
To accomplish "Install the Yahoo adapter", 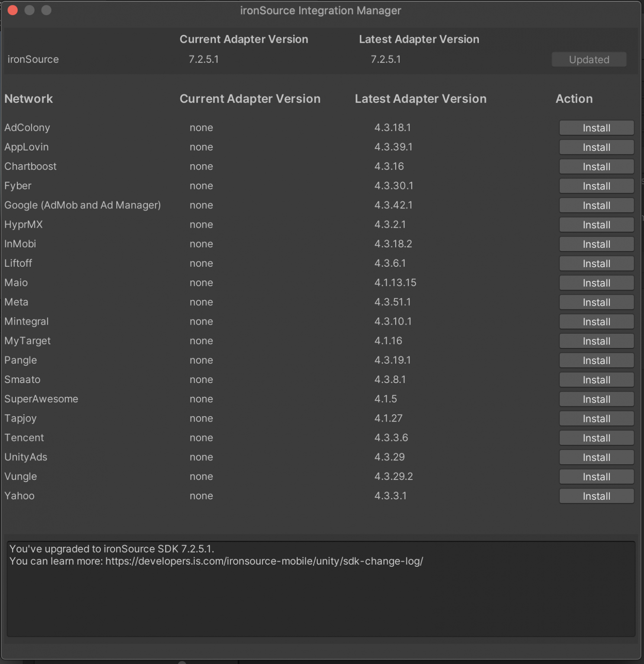I will point(596,496).
